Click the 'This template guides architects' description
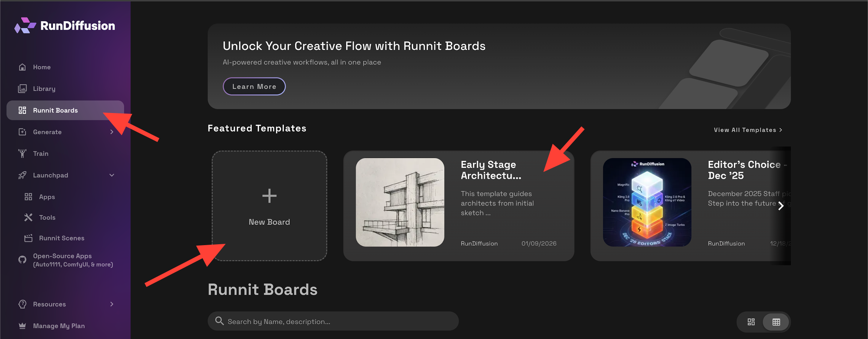The image size is (868, 339). (497, 203)
